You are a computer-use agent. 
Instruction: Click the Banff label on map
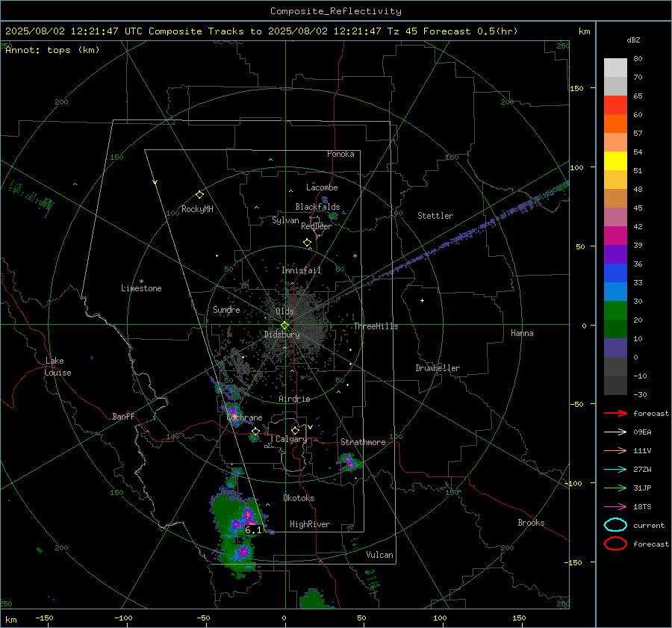pos(123,416)
